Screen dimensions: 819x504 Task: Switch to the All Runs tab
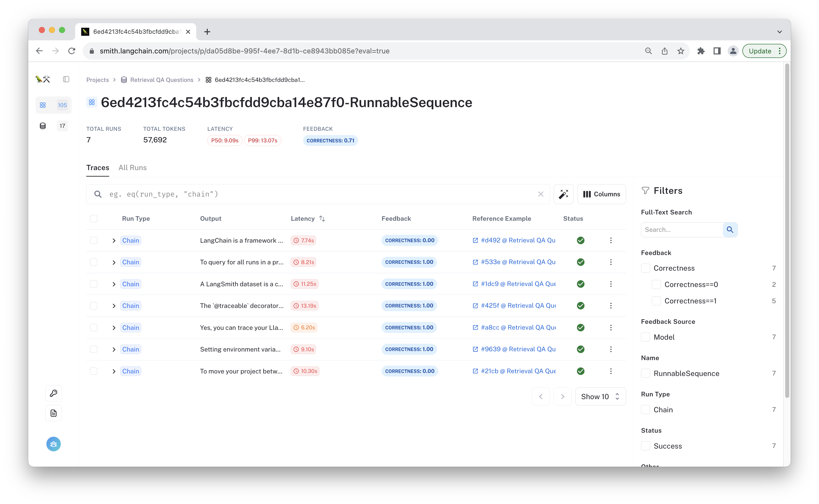point(132,168)
